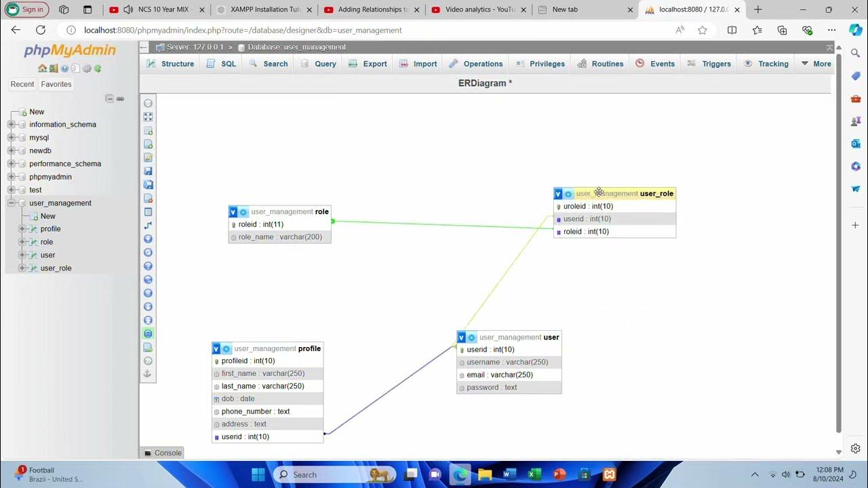This screenshot has width=868, height=488.
Task: Open the Privileges tab
Action: pos(540,64)
